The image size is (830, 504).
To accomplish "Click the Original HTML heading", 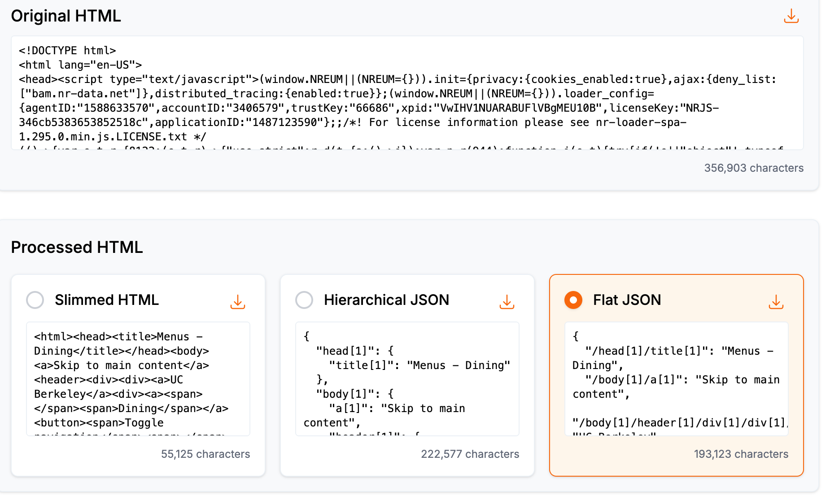I will [66, 16].
